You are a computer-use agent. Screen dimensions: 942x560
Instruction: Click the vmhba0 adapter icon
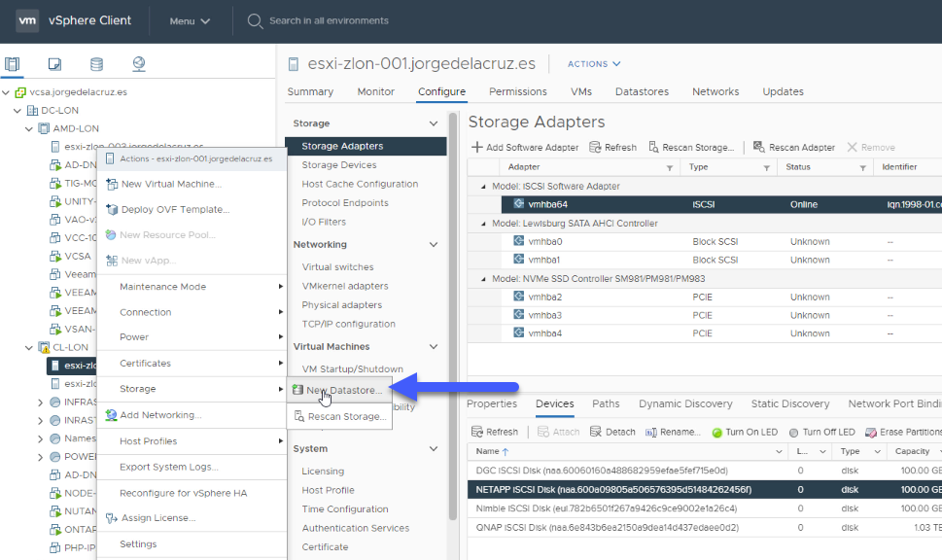tap(518, 241)
